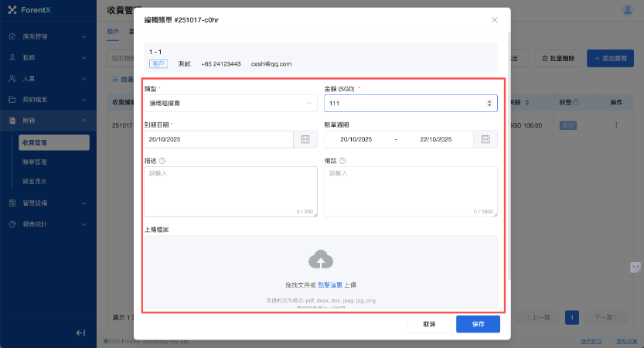Screen dimensions: 644x348
Task: Click the 點擊這裏 upload link
Action: (x=330, y=285)
